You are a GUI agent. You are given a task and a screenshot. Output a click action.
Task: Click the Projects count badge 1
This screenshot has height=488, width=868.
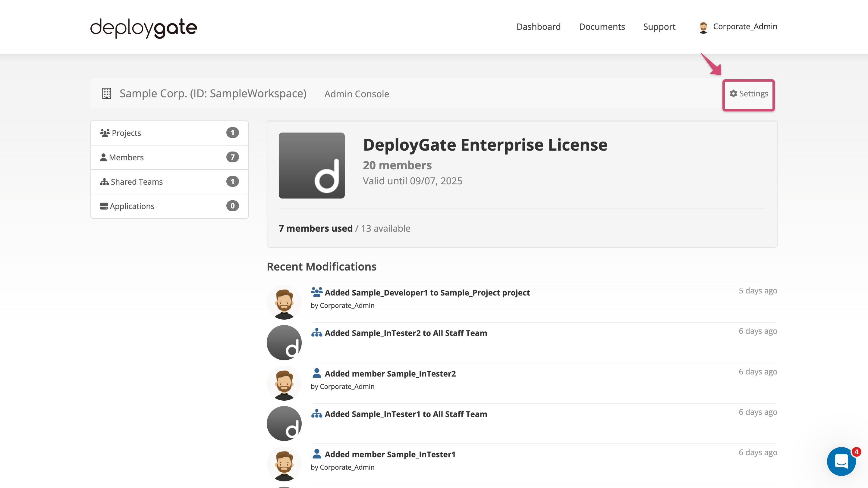click(x=232, y=133)
